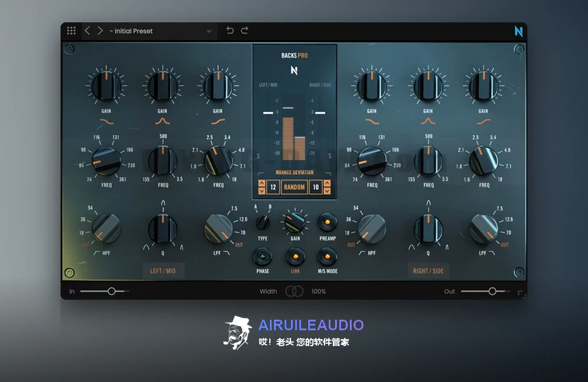Viewport: 588px width, 382px height.
Task: Click the center GAIN knob
Action: coord(295,222)
